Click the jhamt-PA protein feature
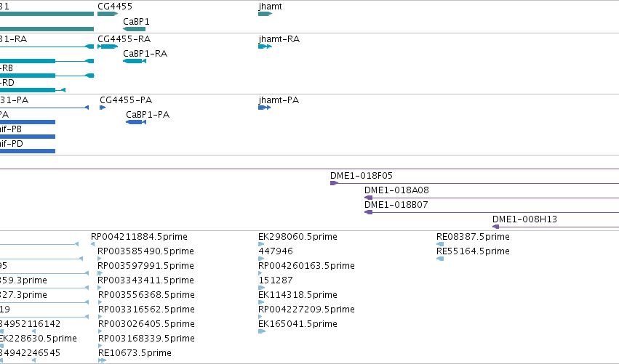Image resolution: width=619 pixels, height=364 pixels. click(x=264, y=108)
